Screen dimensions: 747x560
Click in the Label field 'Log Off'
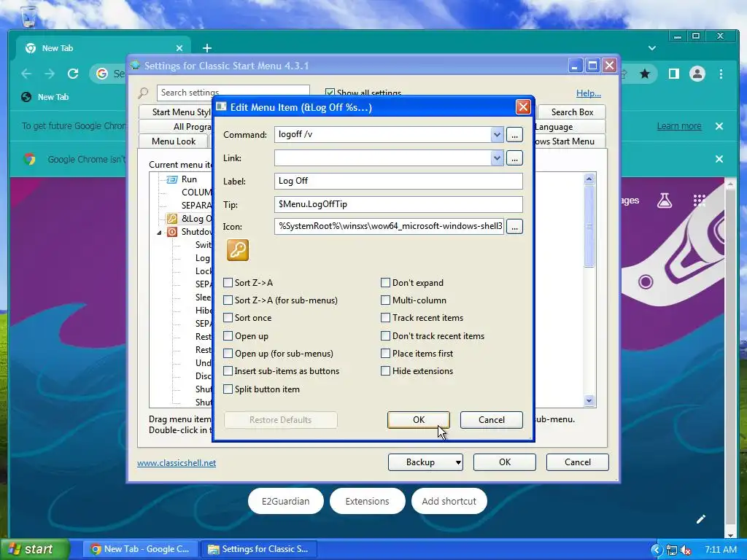pos(398,181)
